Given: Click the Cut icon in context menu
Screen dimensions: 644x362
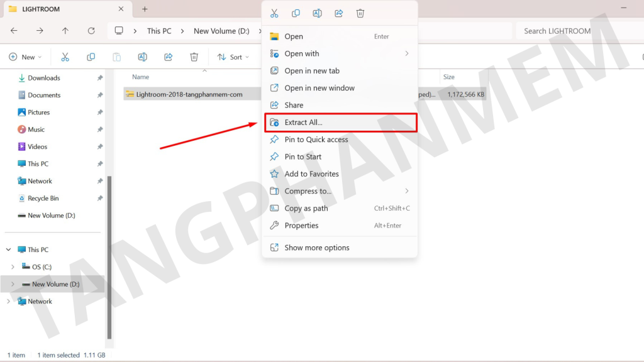Looking at the screenshot, I should [x=274, y=13].
